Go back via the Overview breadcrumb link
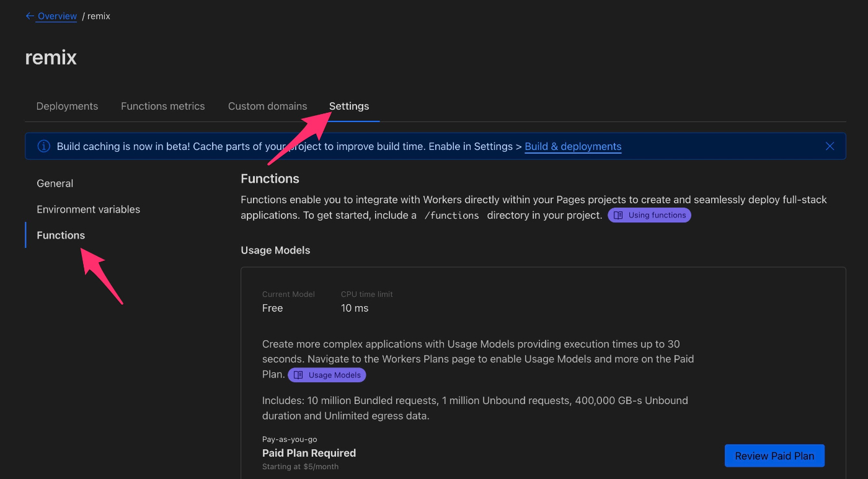868x479 pixels. (57, 16)
